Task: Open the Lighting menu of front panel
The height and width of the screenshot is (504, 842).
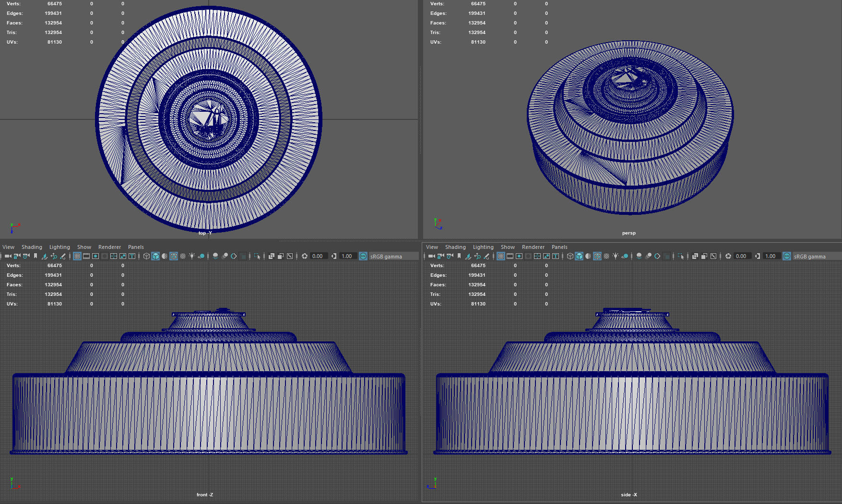Action: [x=59, y=247]
